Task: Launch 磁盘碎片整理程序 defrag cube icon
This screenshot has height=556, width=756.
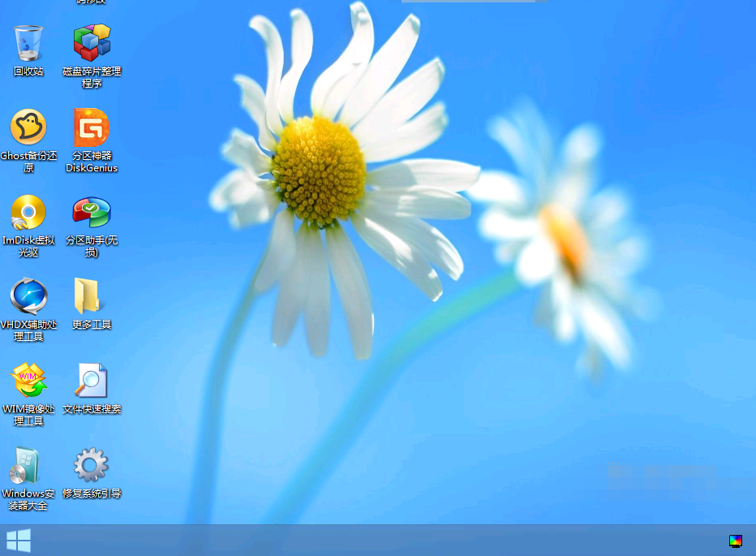Action: [92, 43]
